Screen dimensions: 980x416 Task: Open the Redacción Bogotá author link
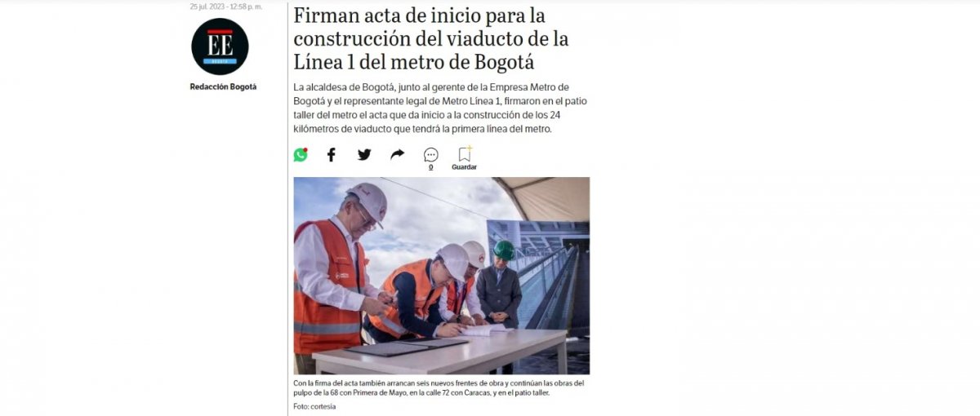point(223,86)
